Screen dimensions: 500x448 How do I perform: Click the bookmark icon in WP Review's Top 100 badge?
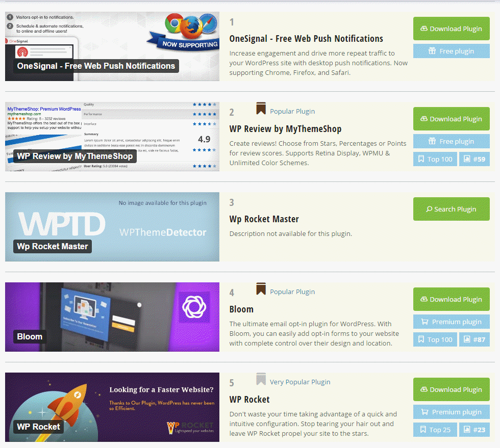click(421, 159)
